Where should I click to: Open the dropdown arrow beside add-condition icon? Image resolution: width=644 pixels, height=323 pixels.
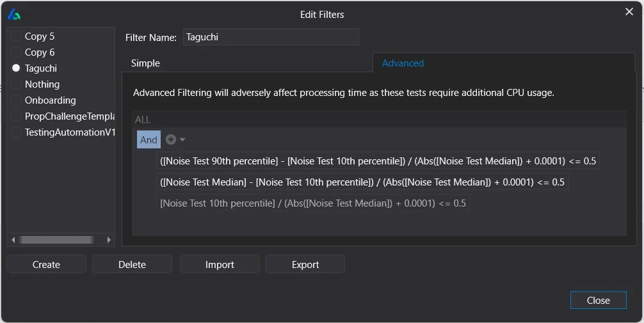[x=182, y=140]
